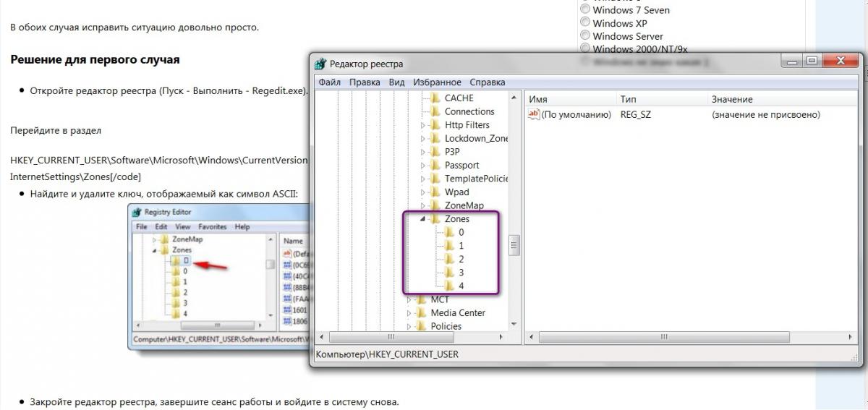Click the Media Center folder icon

tap(421, 312)
